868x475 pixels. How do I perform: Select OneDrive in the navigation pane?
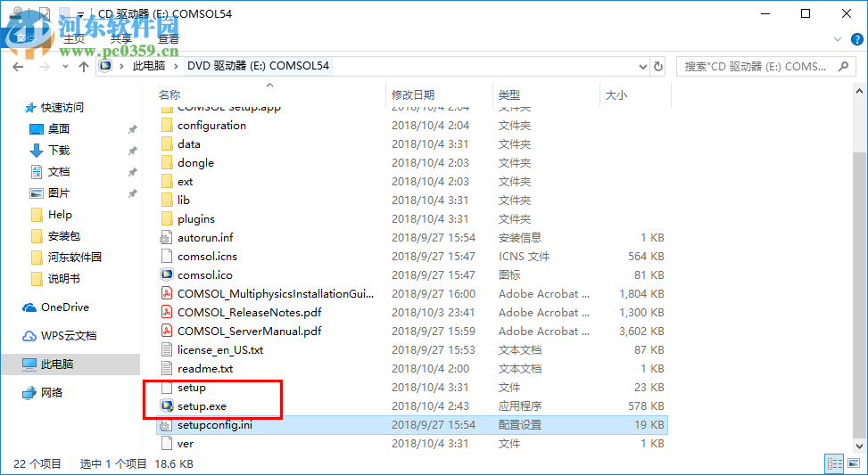pos(65,307)
